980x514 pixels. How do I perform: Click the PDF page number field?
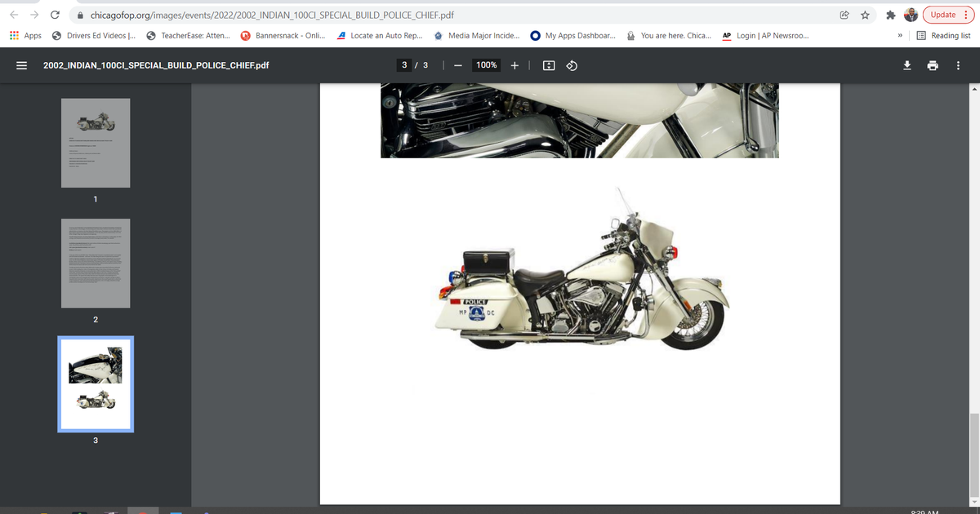point(405,65)
